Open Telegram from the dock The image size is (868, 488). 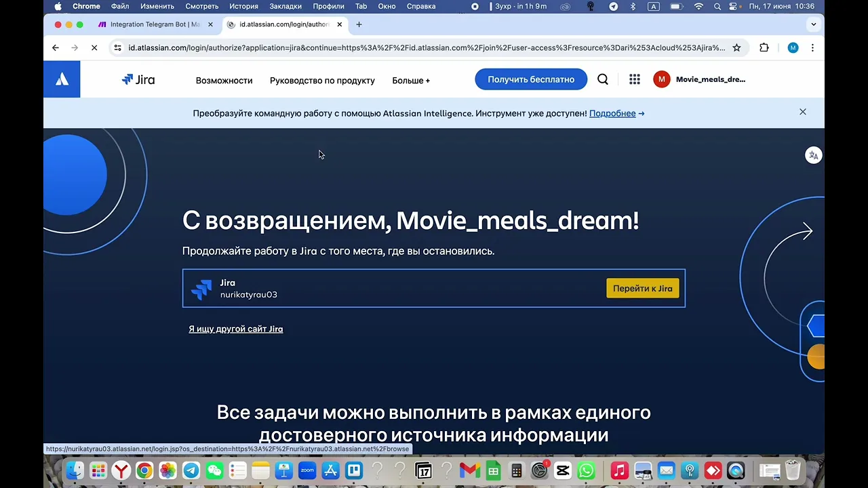coord(191,470)
